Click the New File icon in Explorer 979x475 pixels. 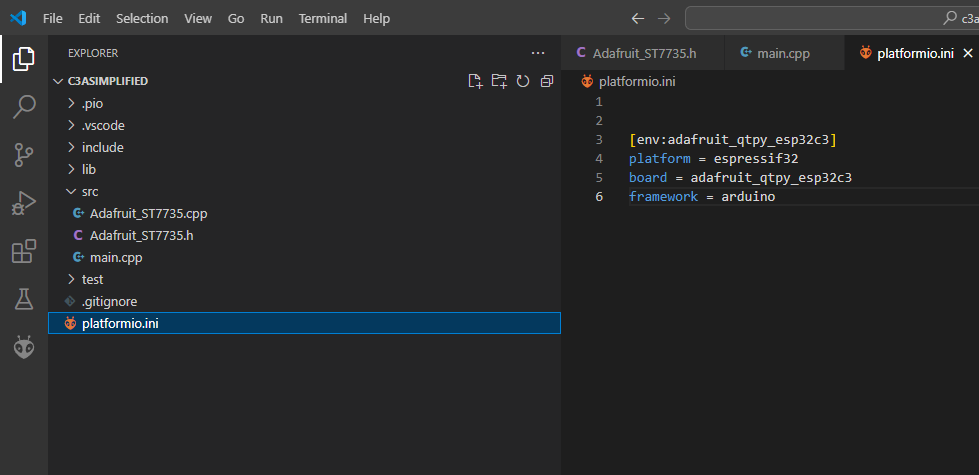(476, 81)
